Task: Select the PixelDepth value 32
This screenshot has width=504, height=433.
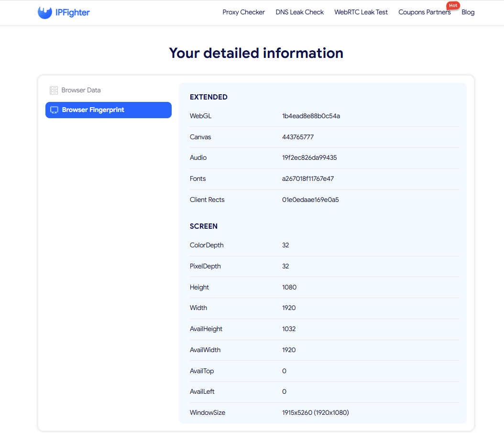Action: [x=285, y=266]
